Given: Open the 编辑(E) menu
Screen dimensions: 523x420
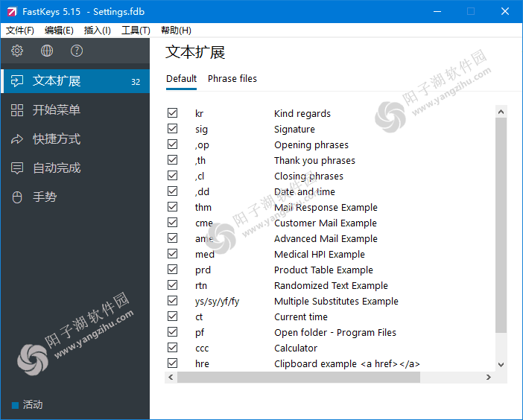Looking at the screenshot, I should [x=59, y=31].
